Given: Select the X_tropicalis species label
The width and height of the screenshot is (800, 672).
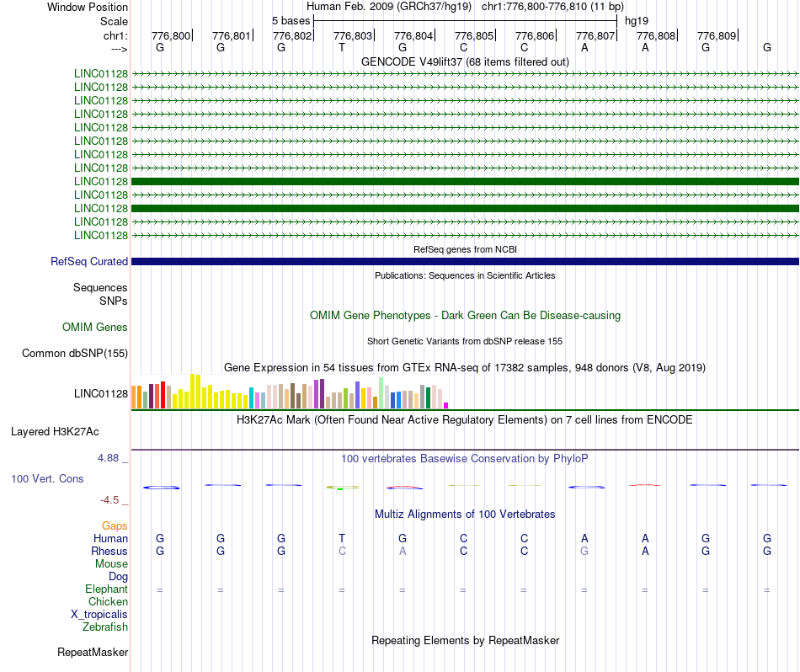Looking at the screenshot, I should click(99, 615).
